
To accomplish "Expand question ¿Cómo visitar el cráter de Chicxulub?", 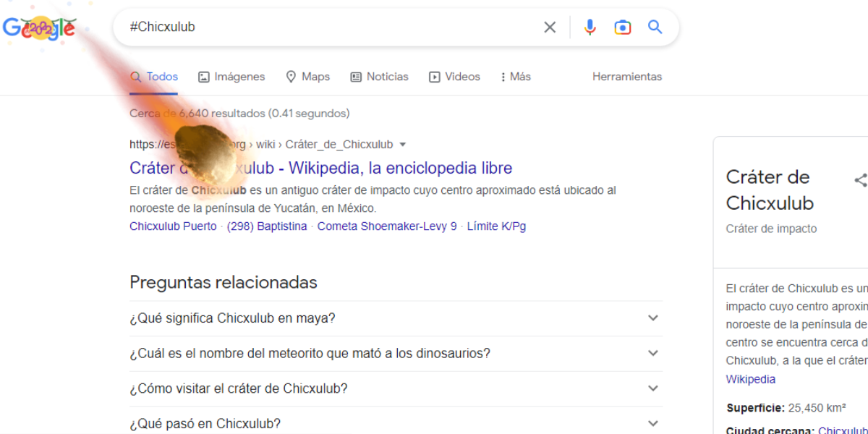I will 396,388.
